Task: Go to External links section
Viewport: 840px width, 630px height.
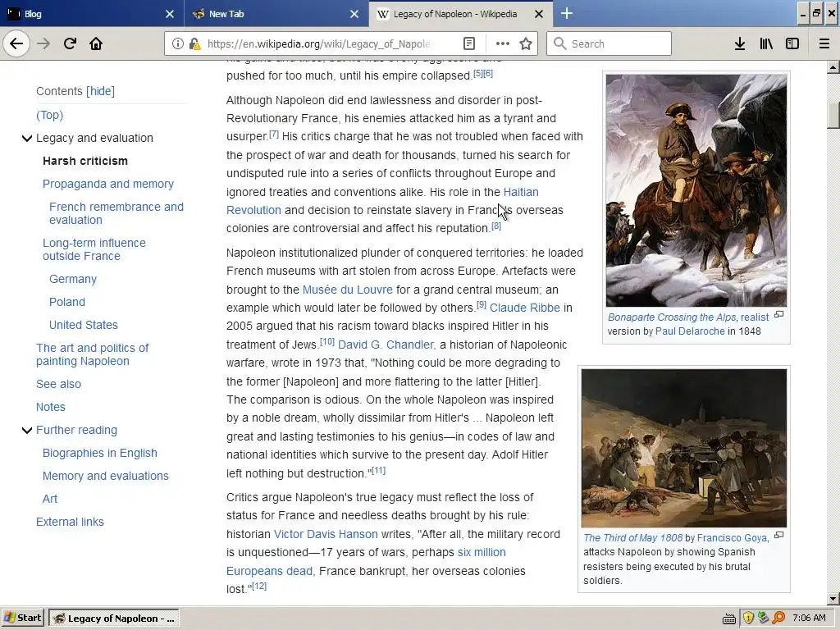Action: pyautogui.click(x=71, y=523)
